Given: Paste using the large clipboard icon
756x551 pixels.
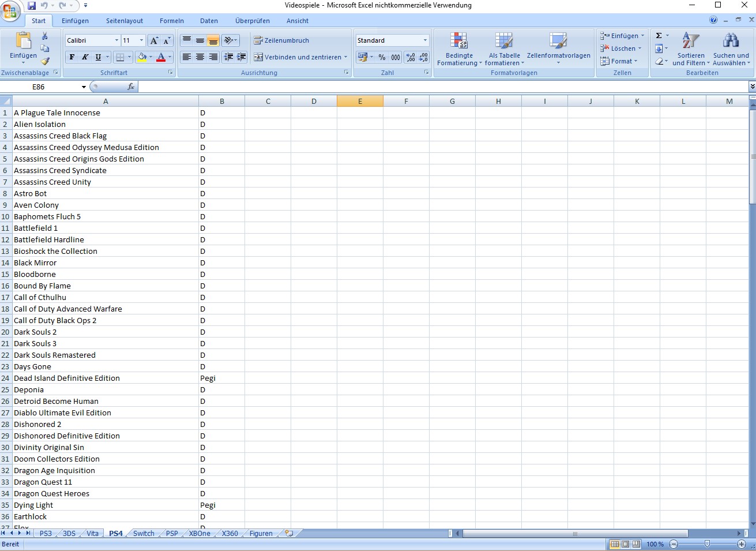Looking at the screenshot, I should point(23,40).
